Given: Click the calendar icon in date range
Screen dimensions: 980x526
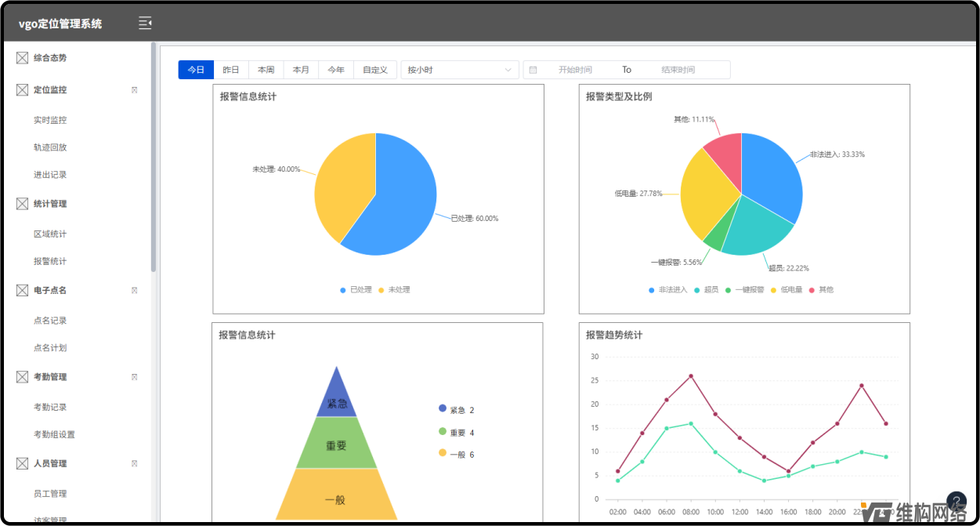Looking at the screenshot, I should tap(533, 70).
